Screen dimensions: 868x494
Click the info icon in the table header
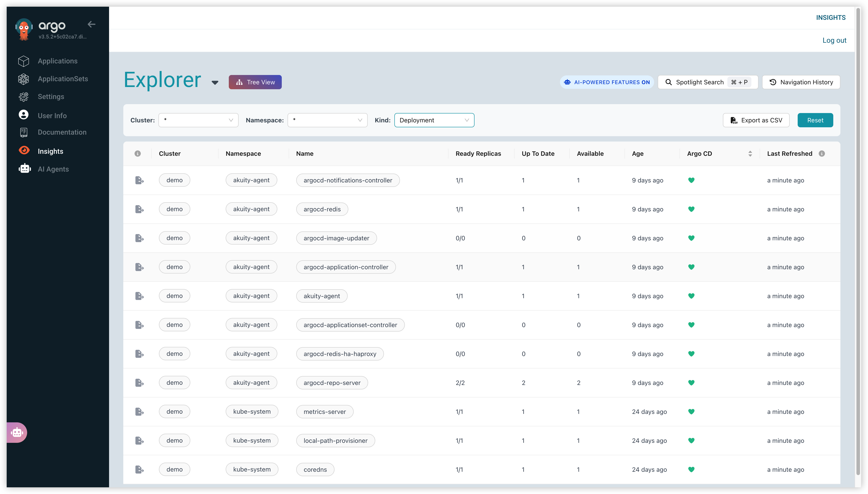pos(137,154)
